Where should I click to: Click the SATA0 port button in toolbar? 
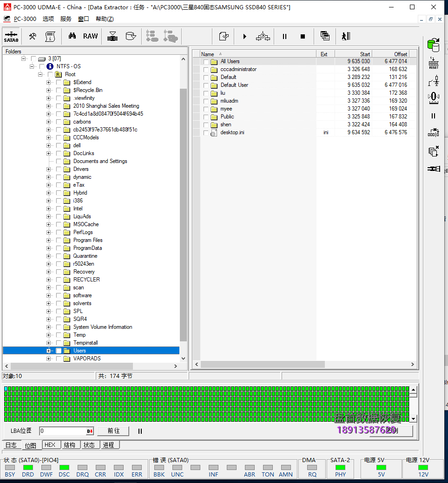[x=11, y=36]
